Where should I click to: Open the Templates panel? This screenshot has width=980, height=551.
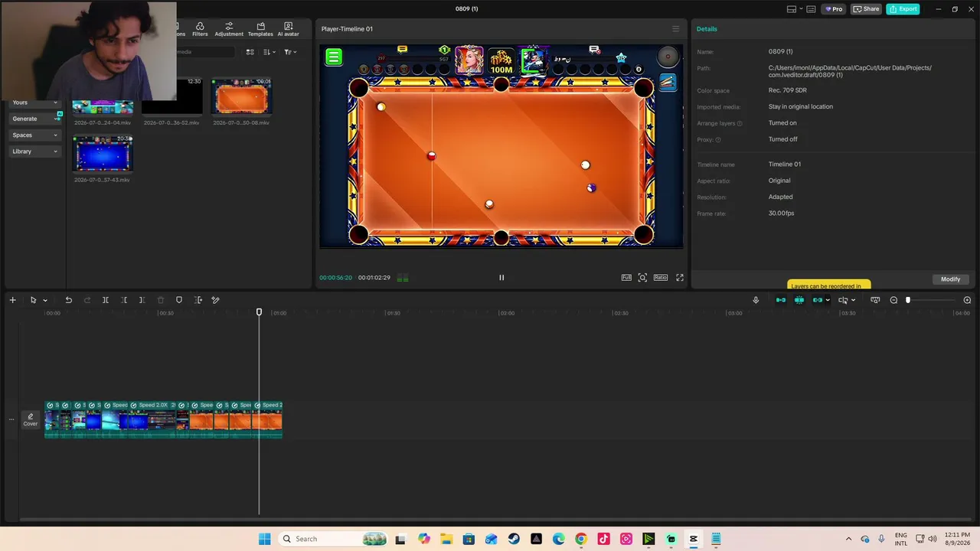[260, 29]
